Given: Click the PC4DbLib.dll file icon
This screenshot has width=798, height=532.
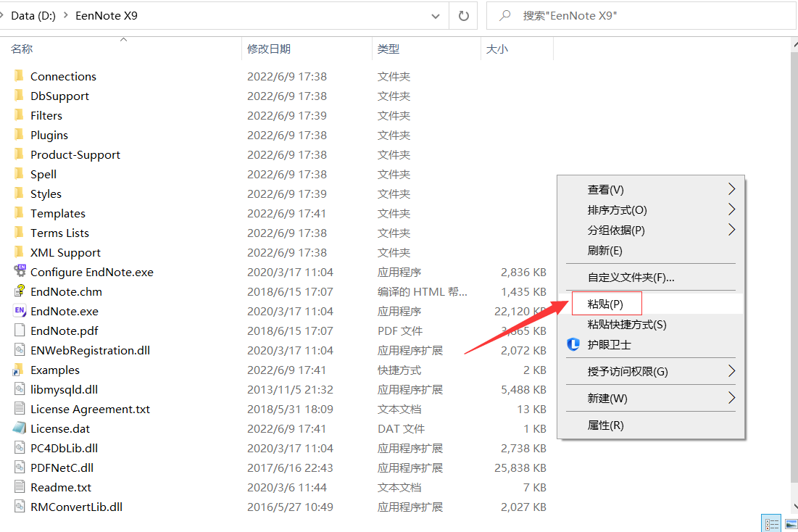Looking at the screenshot, I should coord(20,448).
